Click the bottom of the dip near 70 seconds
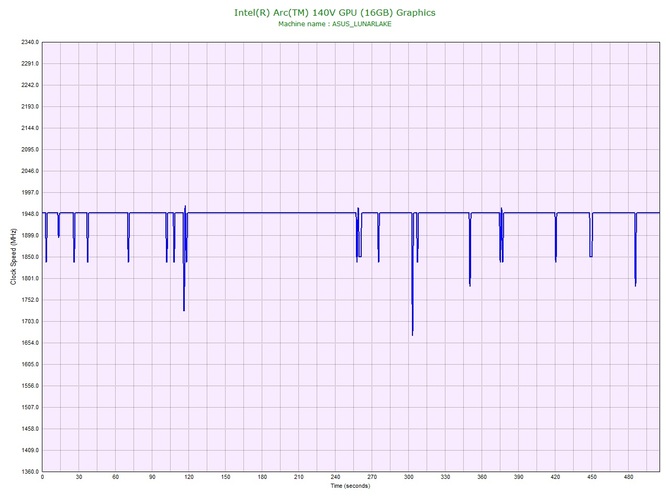Image resolution: width=670 pixels, height=503 pixels. [128, 261]
